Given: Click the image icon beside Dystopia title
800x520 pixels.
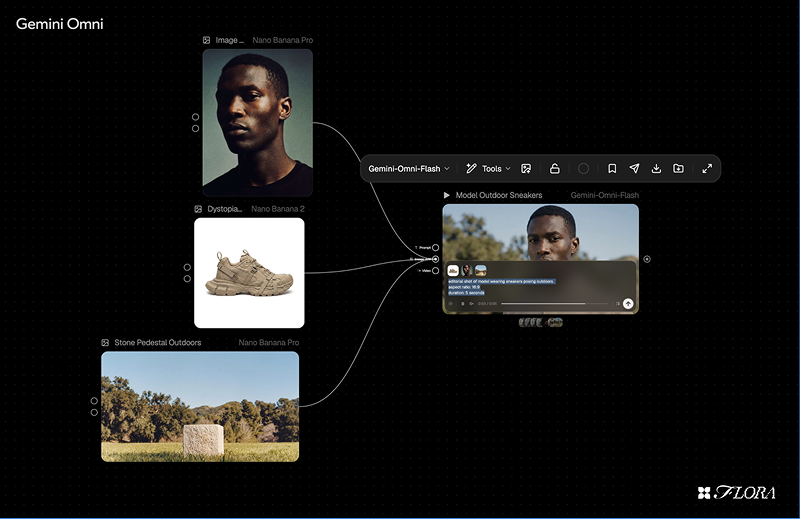Looking at the screenshot, I should (198, 209).
